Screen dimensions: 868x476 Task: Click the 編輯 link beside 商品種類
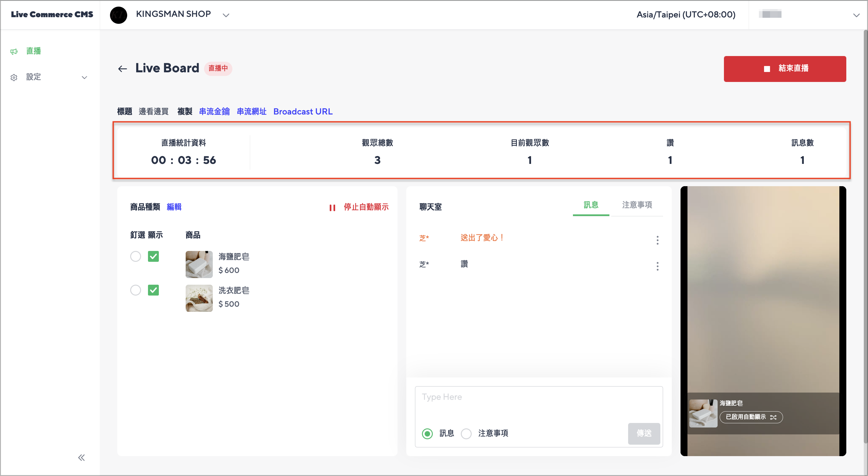(174, 207)
